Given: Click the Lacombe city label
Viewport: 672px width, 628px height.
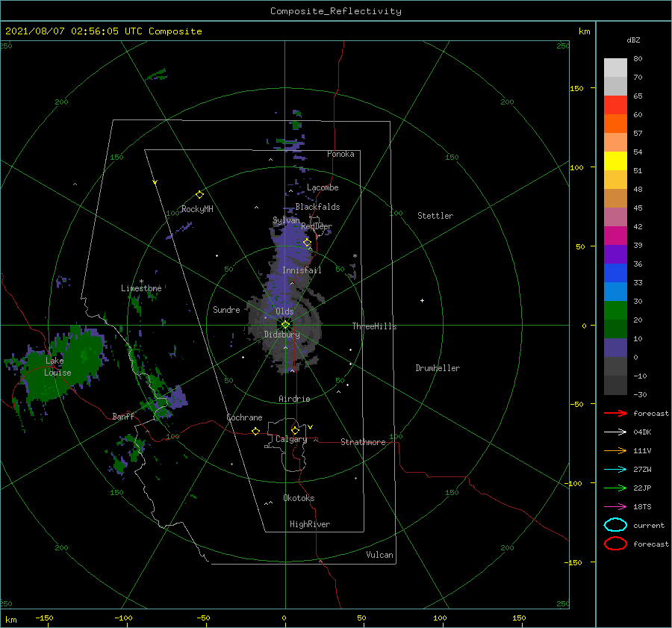Looking at the screenshot, I should pos(323,187).
